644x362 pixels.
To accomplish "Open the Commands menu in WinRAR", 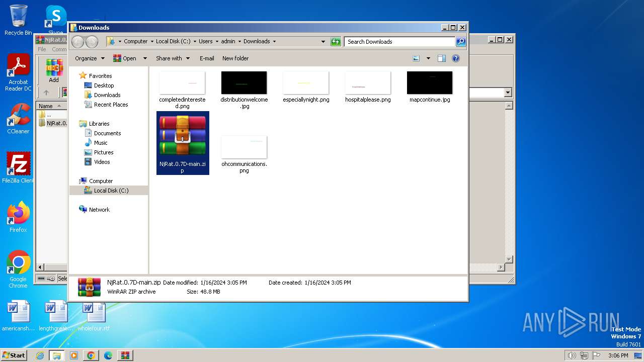I will 59,49.
